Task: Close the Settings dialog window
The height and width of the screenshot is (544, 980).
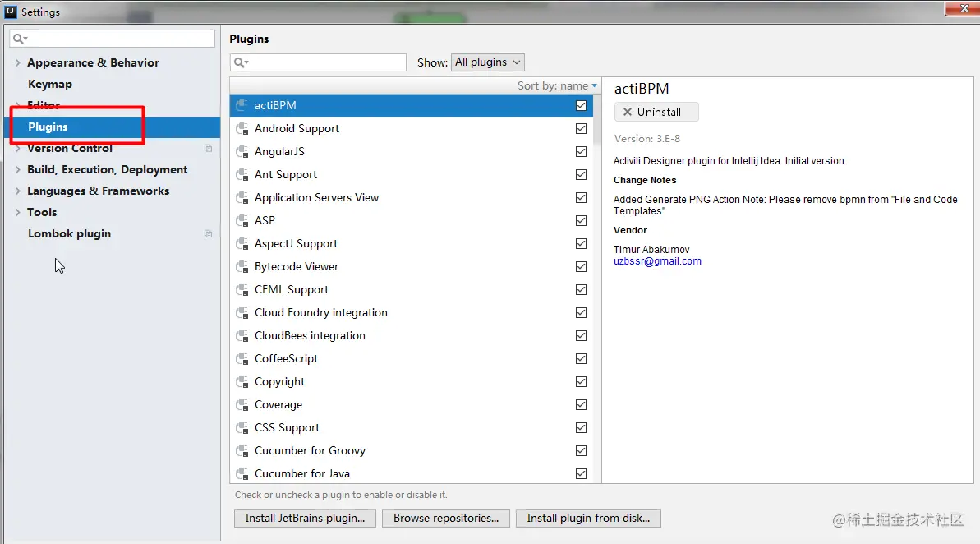Action: (x=963, y=9)
